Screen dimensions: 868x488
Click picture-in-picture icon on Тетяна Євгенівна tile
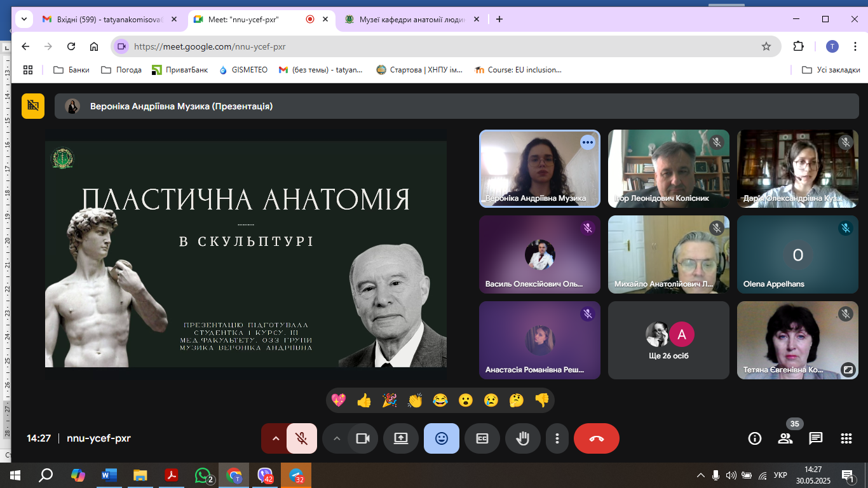coord(848,369)
